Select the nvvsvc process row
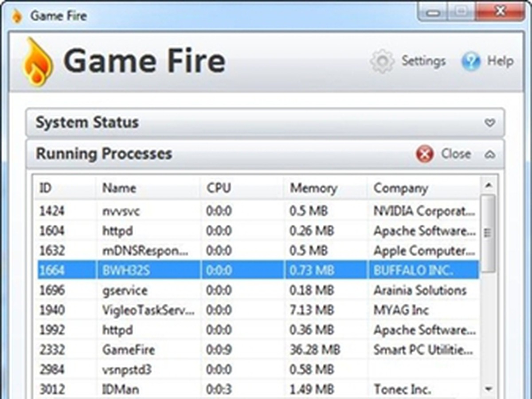This screenshot has width=532, height=399. tap(257, 211)
